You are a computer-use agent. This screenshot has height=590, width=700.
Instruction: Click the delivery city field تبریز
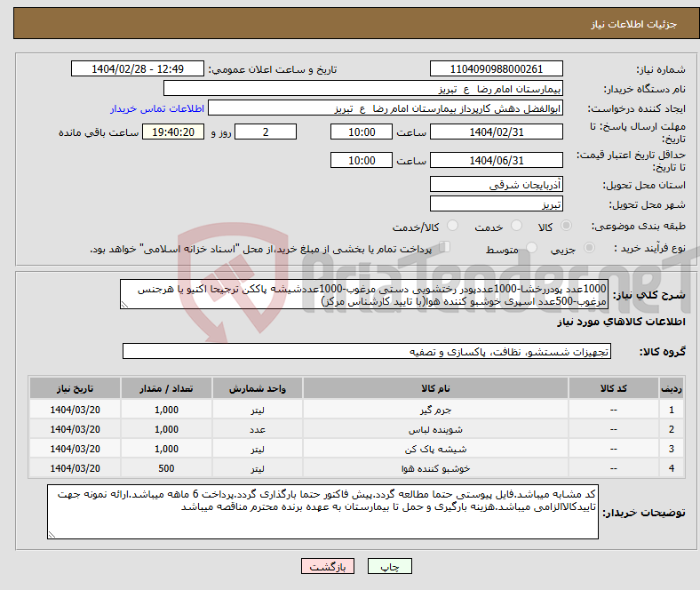[496, 203]
